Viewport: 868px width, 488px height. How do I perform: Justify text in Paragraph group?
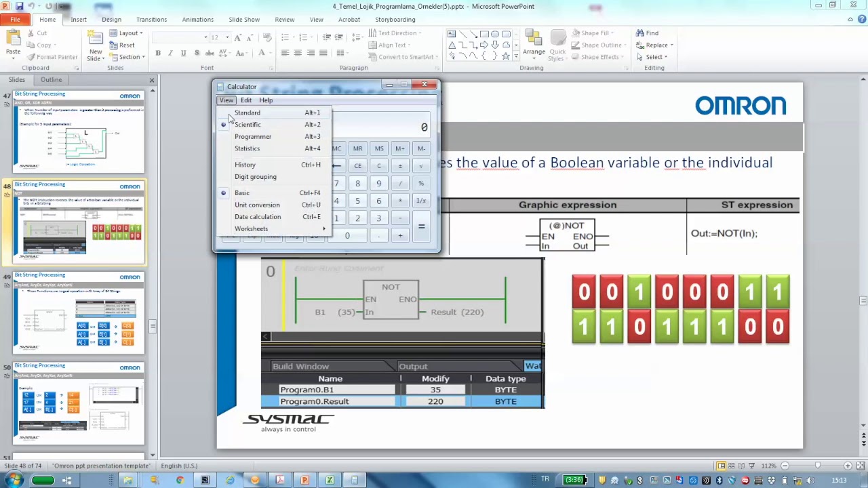coord(323,53)
